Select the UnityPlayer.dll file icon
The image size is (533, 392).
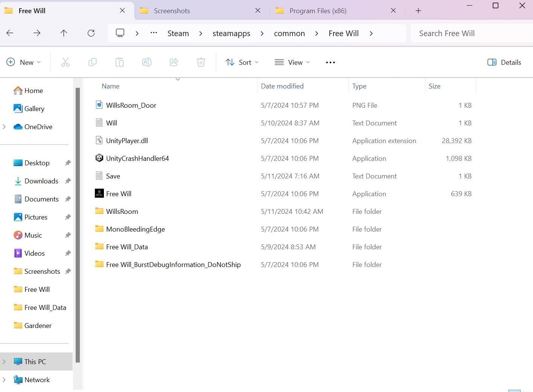click(99, 140)
